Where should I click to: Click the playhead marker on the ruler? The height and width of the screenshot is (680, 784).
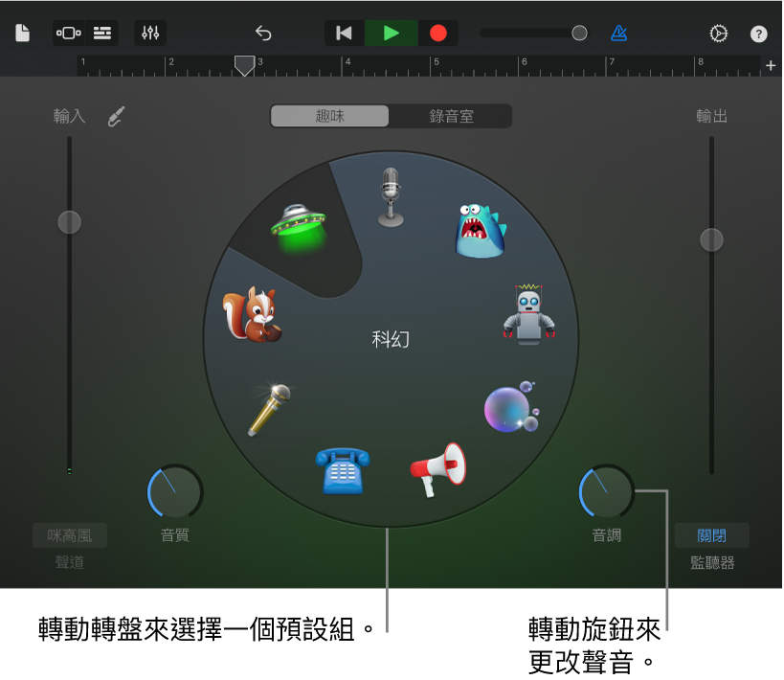(x=244, y=65)
